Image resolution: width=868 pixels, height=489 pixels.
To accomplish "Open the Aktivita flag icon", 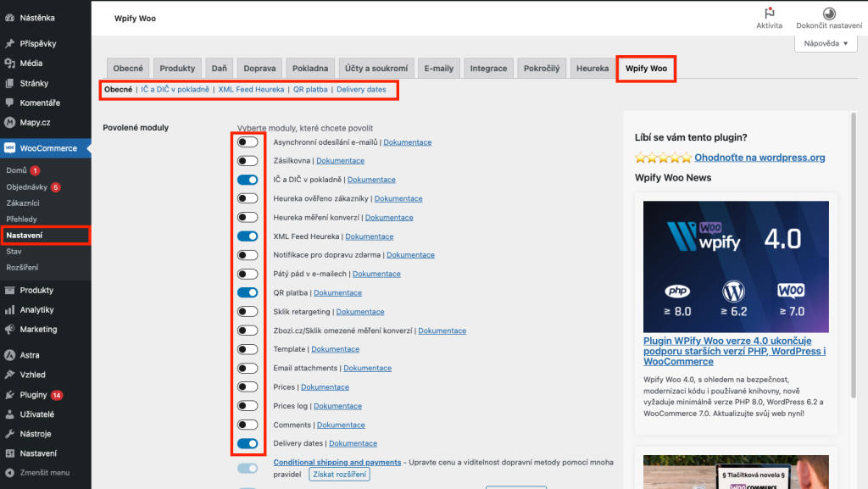I will [x=770, y=14].
